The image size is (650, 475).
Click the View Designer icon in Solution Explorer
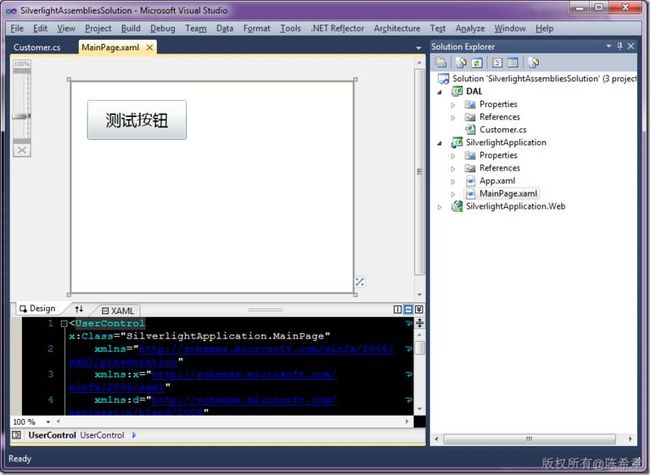click(513, 63)
